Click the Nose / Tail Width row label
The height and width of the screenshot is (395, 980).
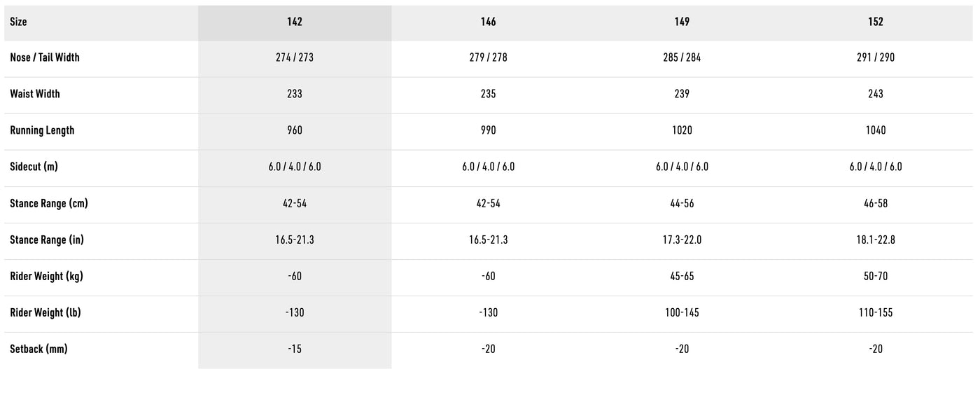(x=45, y=57)
